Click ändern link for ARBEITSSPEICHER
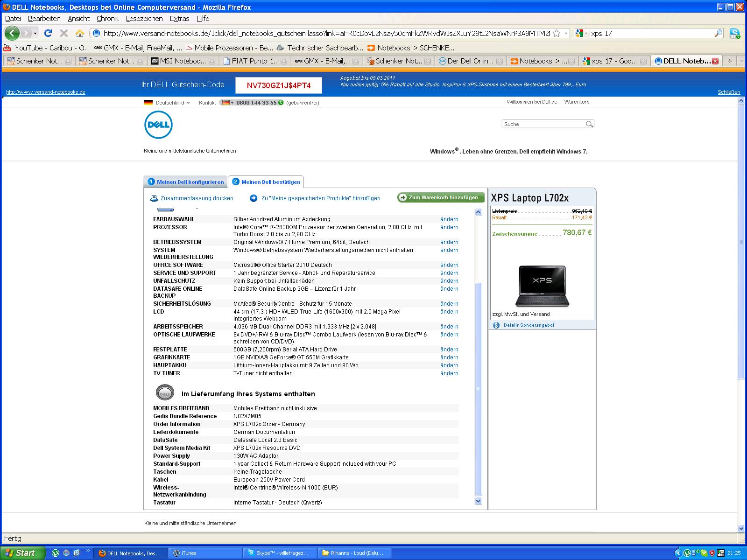This screenshot has height=560, width=747. pyautogui.click(x=449, y=327)
